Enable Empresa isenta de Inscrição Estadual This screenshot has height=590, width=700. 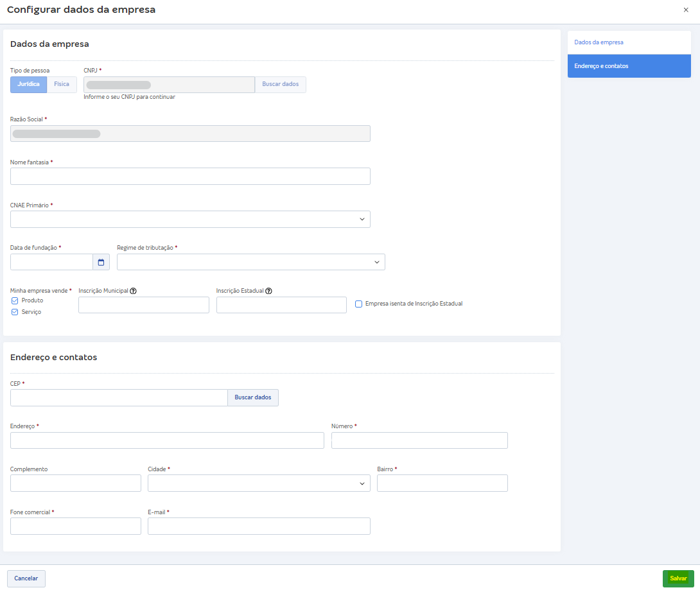[x=359, y=304]
